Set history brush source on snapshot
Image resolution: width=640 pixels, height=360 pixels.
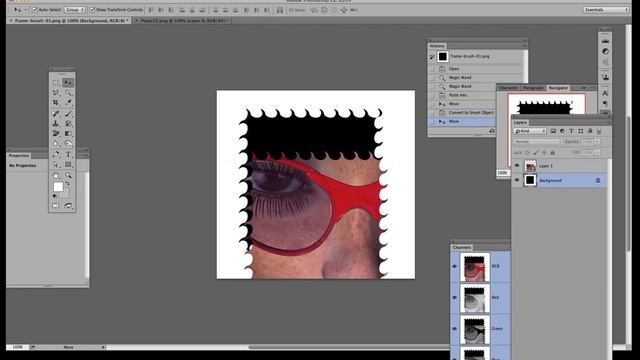pyautogui.click(x=432, y=57)
